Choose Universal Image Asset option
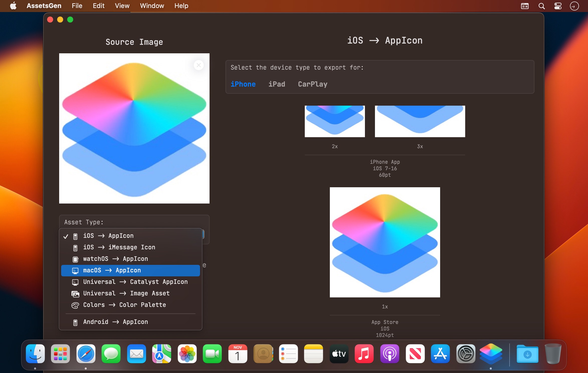The width and height of the screenshot is (588, 373). click(126, 293)
